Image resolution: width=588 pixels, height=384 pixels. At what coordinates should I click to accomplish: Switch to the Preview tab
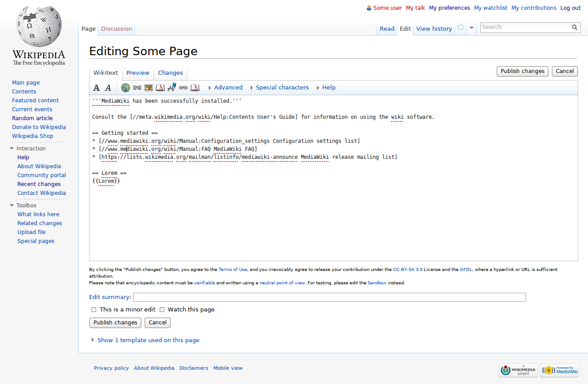138,73
